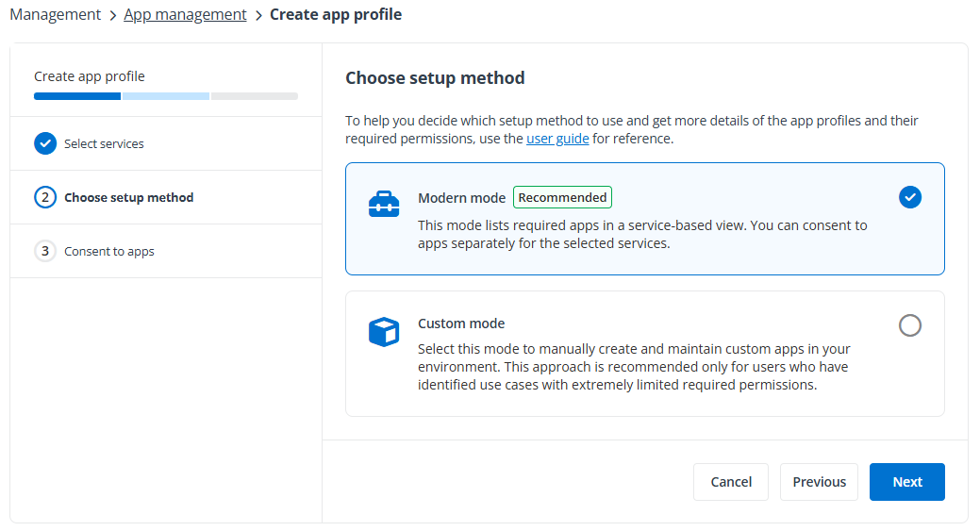Click the Modern mode description text
The image size is (980, 531).
pyautogui.click(x=642, y=234)
